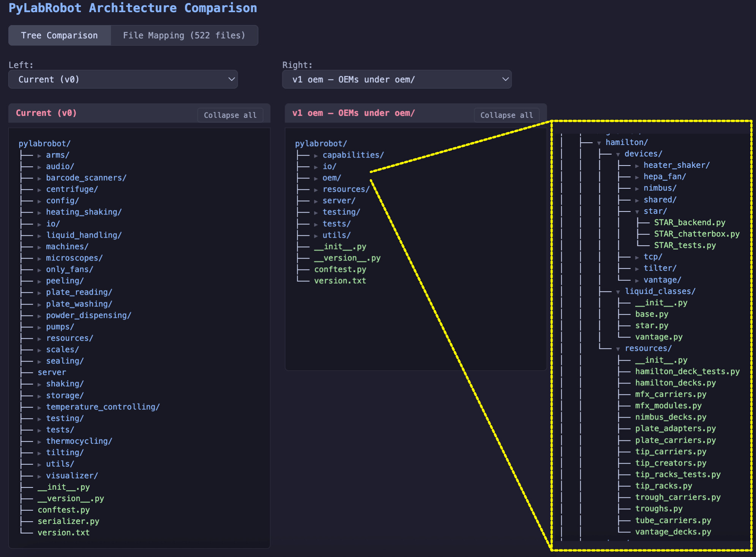Expand the temperature_controlling/ folder
Image resolution: width=756 pixels, height=557 pixels.
39,407
